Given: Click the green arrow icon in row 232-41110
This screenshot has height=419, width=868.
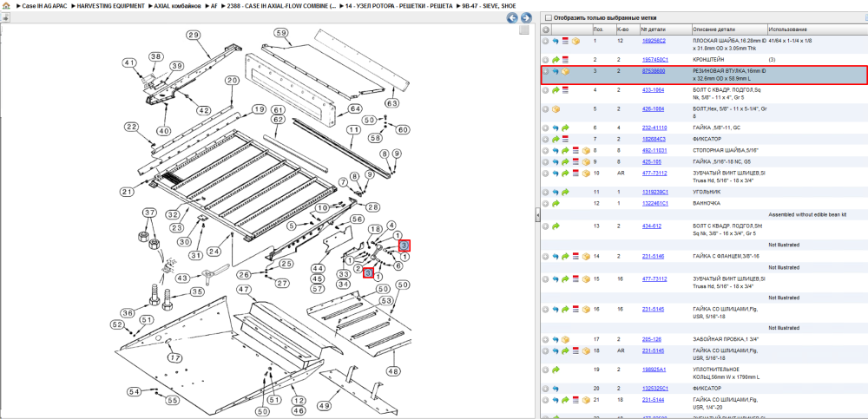Looking at the screenshot, I should [x=566, y=128].
